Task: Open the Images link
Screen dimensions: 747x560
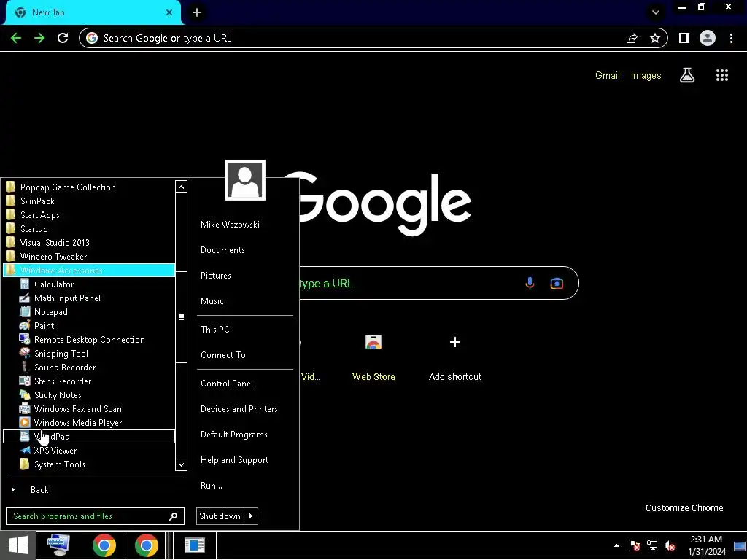Action: (646, 75)
